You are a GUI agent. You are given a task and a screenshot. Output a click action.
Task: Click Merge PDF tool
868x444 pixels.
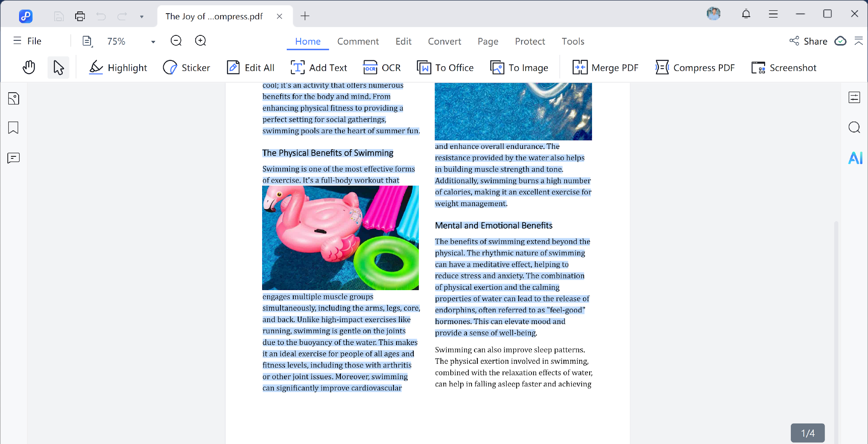pos(606,67)
